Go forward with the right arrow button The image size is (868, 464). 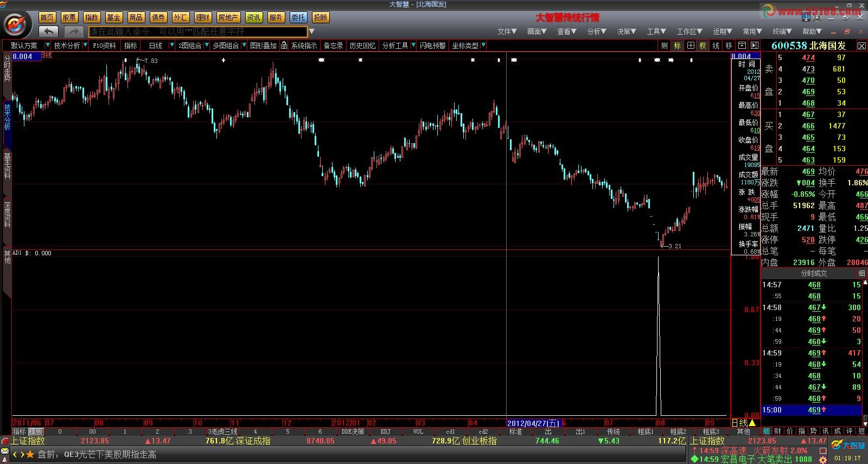pyautogui.click(x=74, y=31)
